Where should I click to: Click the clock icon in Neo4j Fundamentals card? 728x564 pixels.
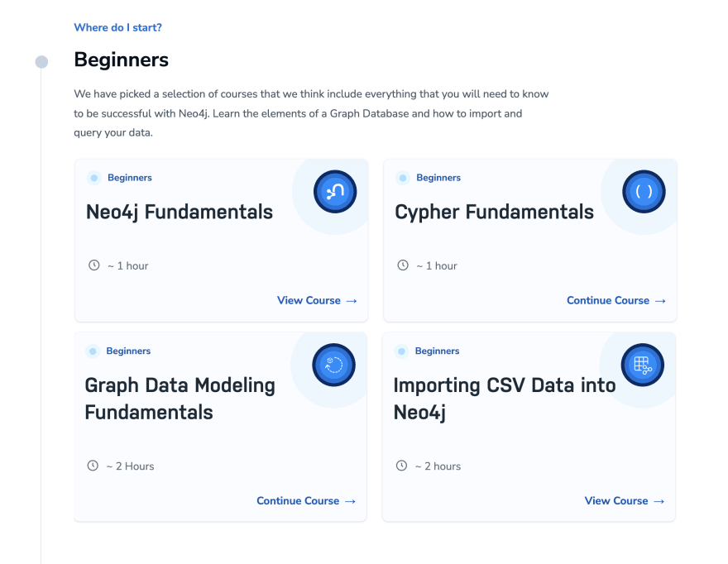click(x=93, y=265)
